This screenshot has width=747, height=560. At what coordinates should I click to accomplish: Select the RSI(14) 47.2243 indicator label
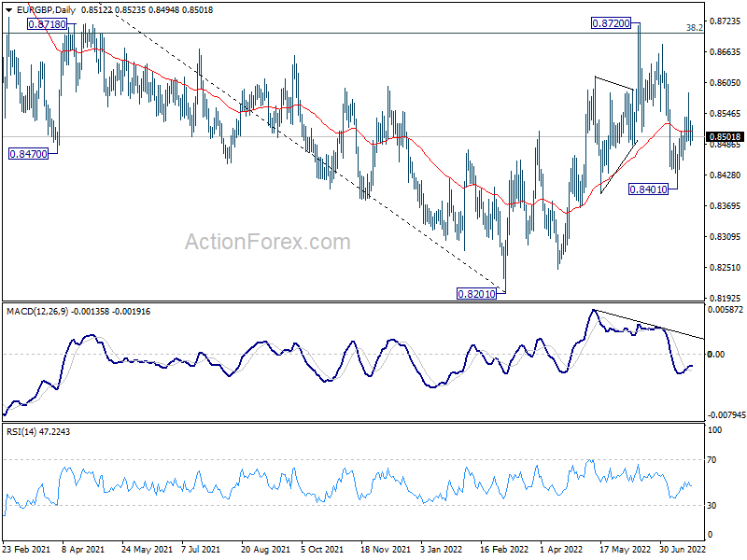coord(38,431)
